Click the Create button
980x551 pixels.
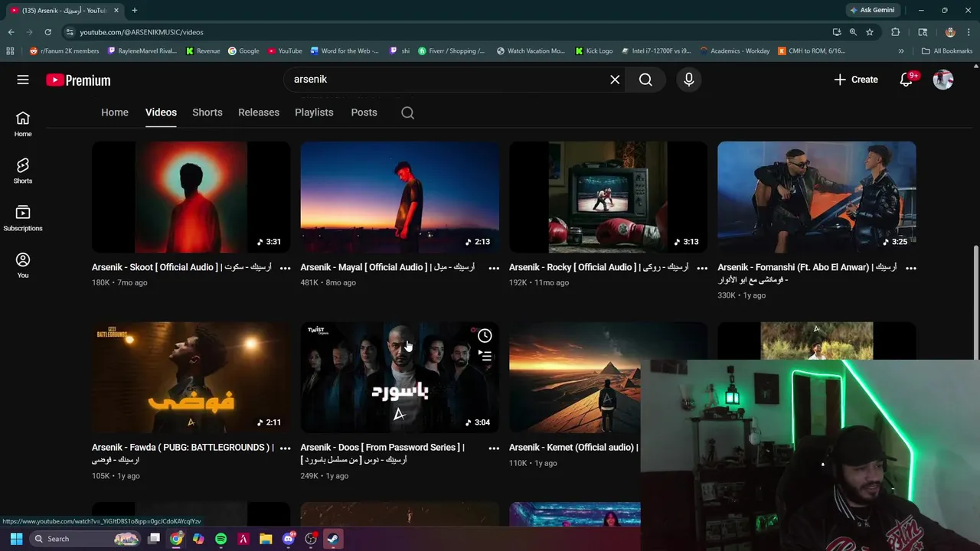click(856, 80)
